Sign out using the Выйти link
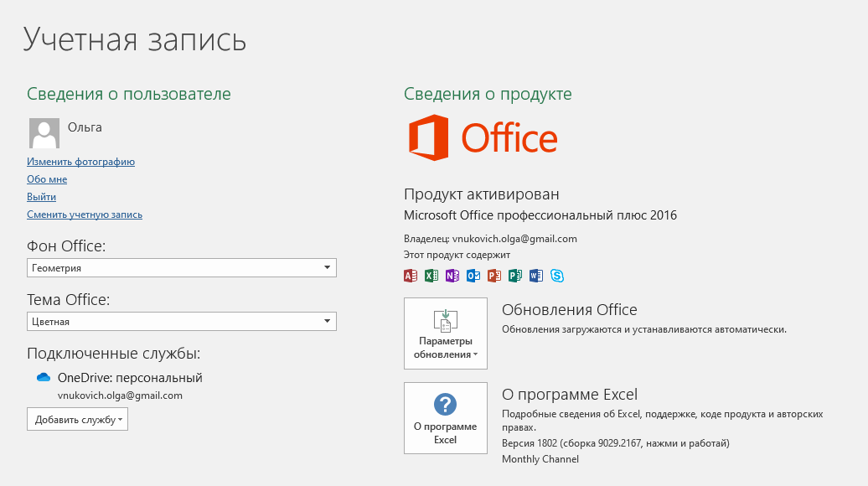This screenshot has height=486, width=868. pos(41,197)
